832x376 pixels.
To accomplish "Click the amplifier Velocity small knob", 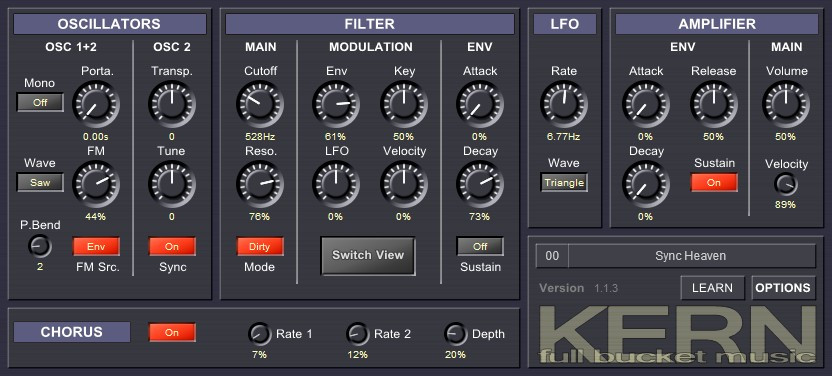I will click(x=786, y=184).
